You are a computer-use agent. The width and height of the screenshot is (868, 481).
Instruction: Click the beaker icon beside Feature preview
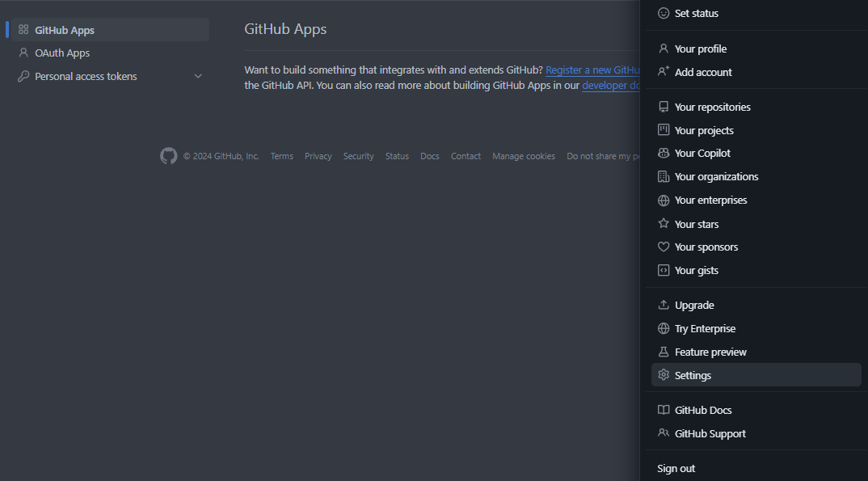pyautogui.click(x=664, y=352)
